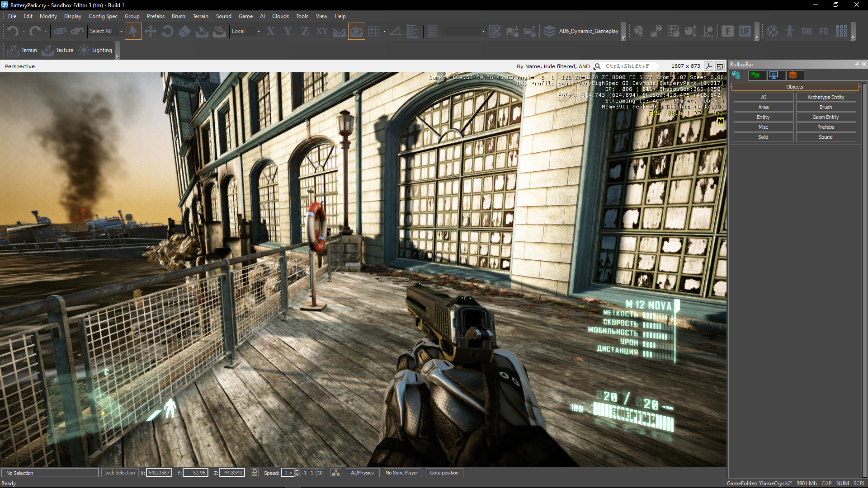Click the Undo arrow icon
The width and height of the screenshot is (868, 488).
(x=13, y=31)
